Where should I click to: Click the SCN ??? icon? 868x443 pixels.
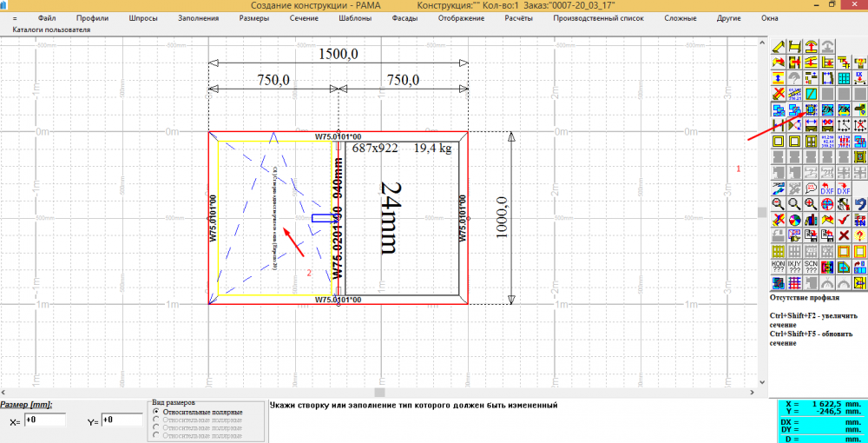pos(811,267)
